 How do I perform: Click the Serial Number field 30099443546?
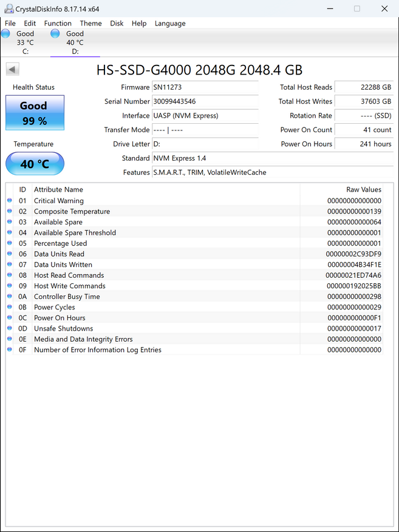(x=205, y=101)
